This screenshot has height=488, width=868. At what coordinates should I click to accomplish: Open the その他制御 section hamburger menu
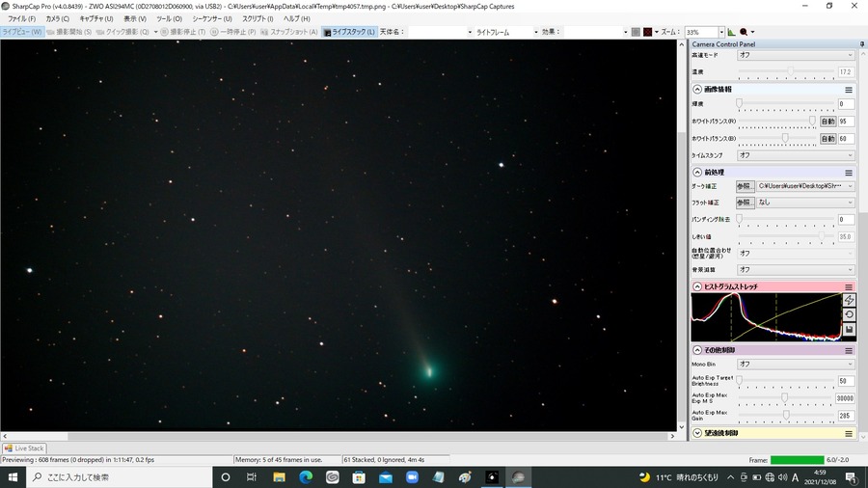849,351
